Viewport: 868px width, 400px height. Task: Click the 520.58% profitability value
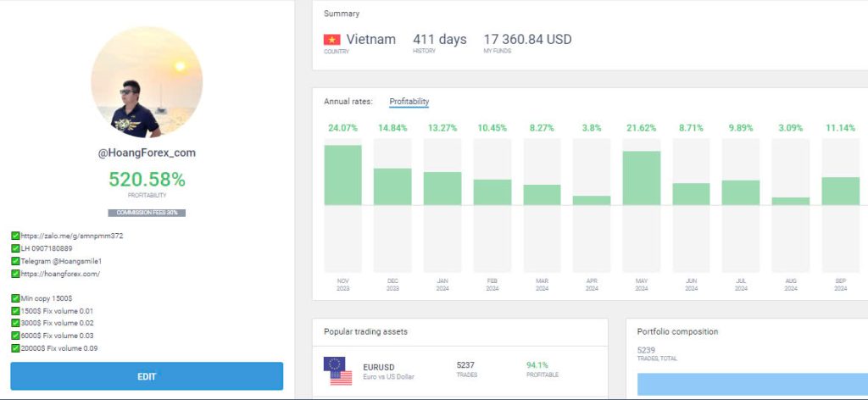click(x=147, y=180)
